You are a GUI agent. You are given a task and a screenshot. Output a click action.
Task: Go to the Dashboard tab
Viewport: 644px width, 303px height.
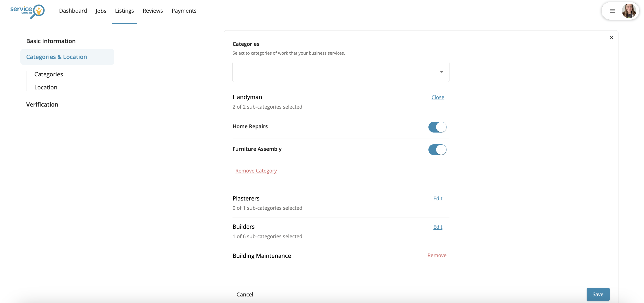[73, 11]
